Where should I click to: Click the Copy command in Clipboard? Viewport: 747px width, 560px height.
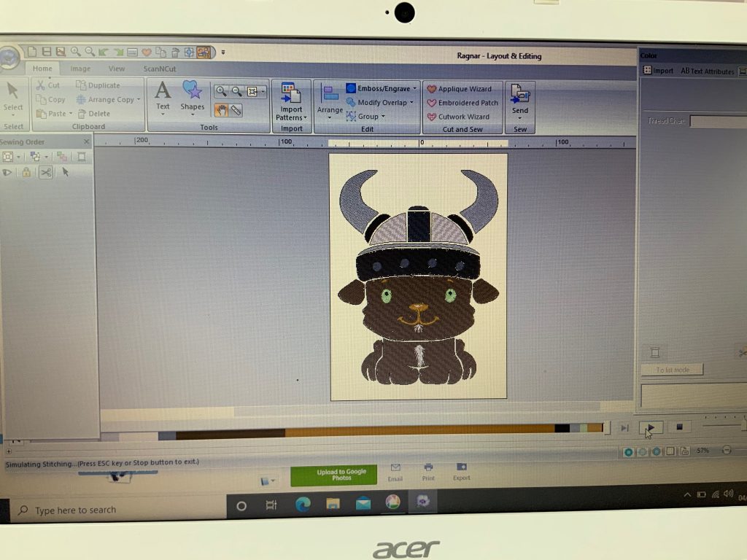pyautogui.click(x=51, y=99)
